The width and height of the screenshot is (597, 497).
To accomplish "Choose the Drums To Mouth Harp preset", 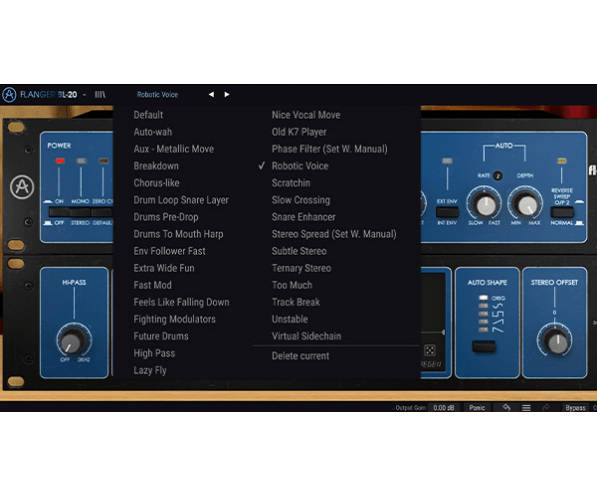I will click(x=178, y=234).
